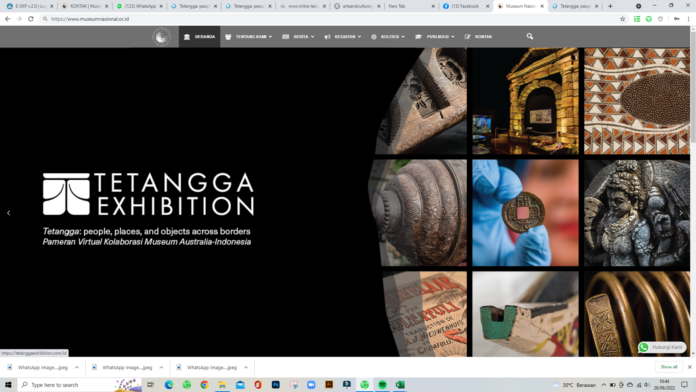Open Hubungi Kami WhatsApp chat button

[x=662, y=347]
